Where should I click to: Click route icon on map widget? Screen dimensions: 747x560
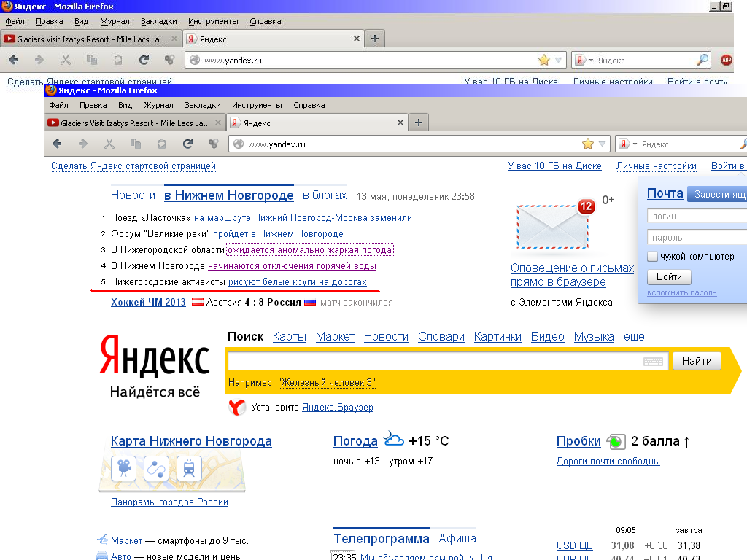pos(156,469)
